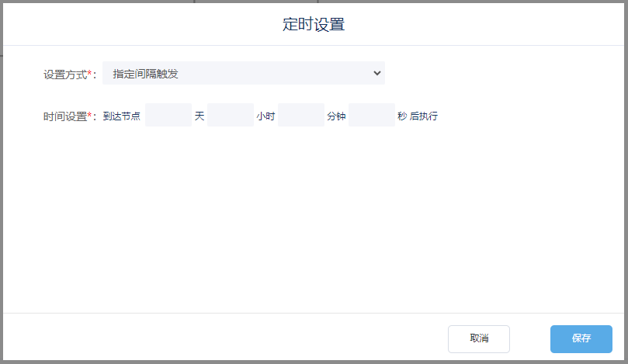
Task: Click the 时间设置 field label
Action: click(65, 116)
